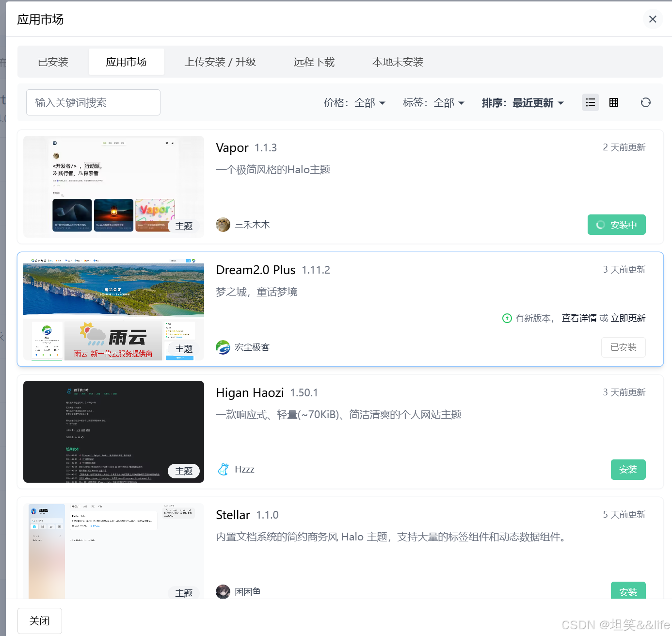The image size is (672, 636).
Task: Toggle the list view display mode
Action: (591, 102)
